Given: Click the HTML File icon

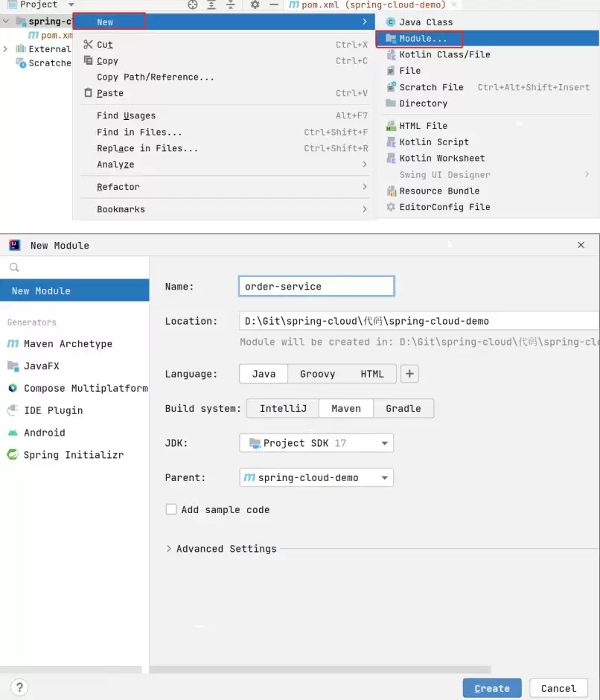Looking at the screenshot, I should point(391,125).
